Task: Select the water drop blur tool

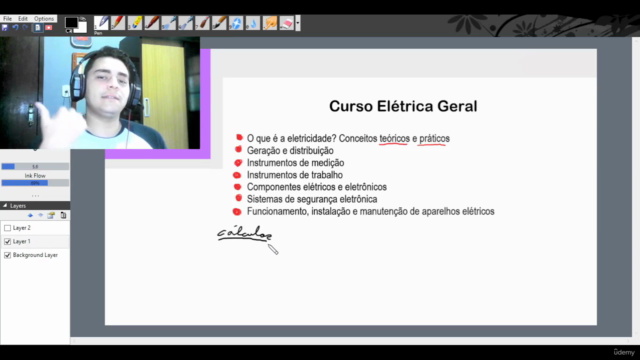Action: pyautogui.click(x=253, y=23)
